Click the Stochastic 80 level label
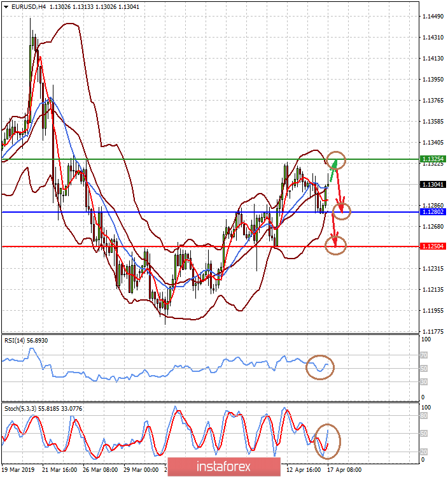Screen dimensions: 448x477 point(424,416)
